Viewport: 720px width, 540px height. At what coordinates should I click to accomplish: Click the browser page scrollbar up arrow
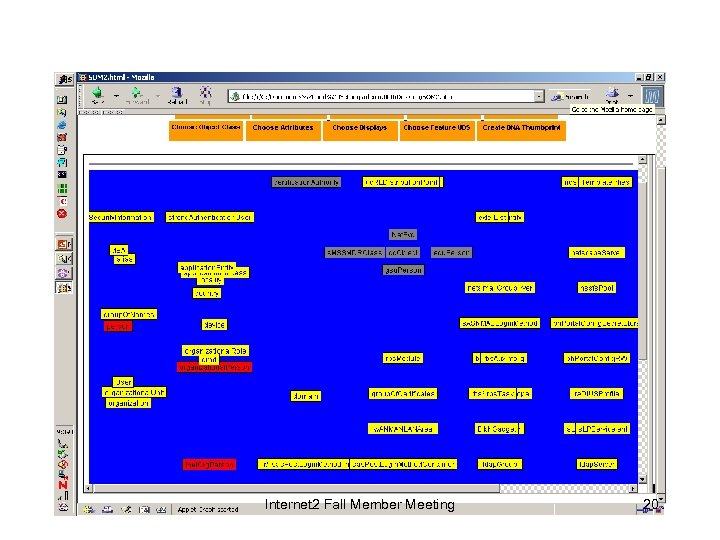(x=661, y=120)
